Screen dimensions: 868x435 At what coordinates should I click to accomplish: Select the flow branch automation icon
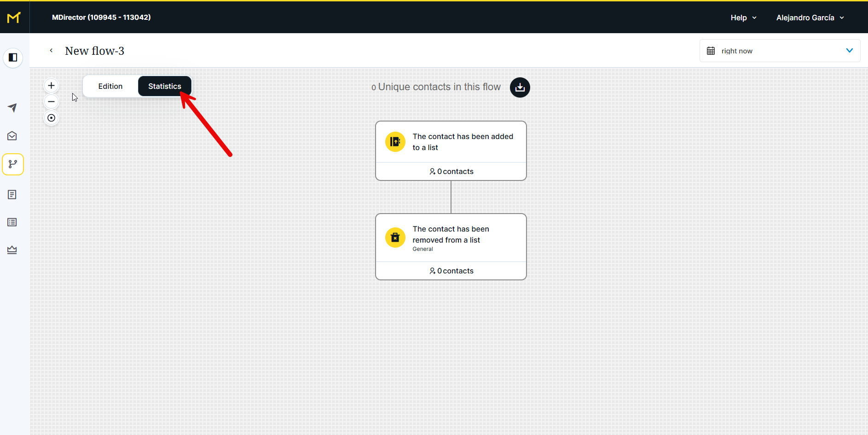(x=13, y=164)
